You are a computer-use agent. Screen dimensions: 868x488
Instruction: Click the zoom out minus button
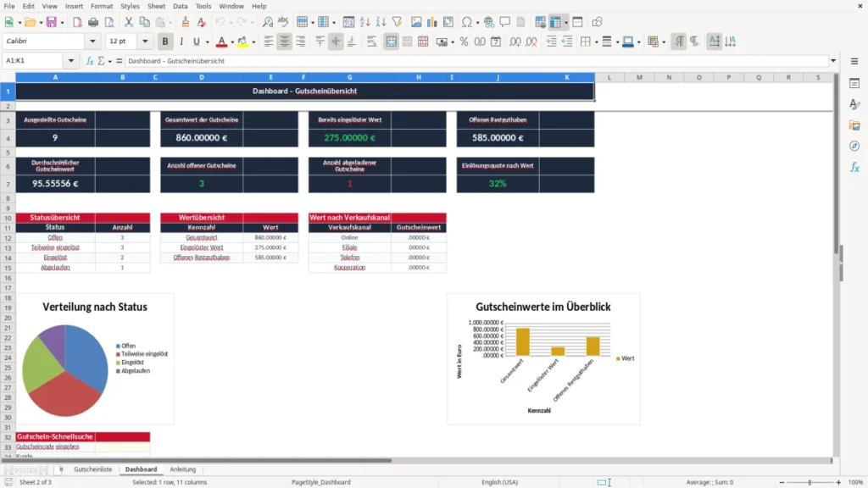(x=782, y=482)
